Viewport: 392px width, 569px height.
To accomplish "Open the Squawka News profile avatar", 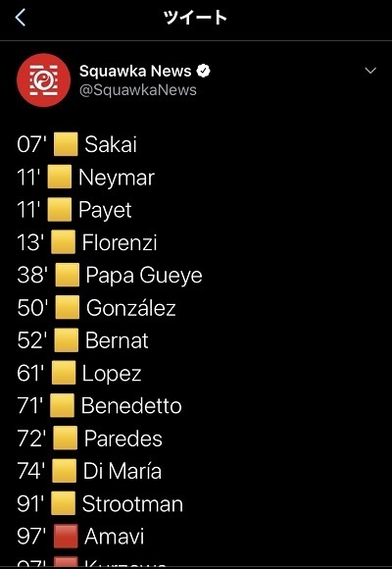I will click(43, 80).
